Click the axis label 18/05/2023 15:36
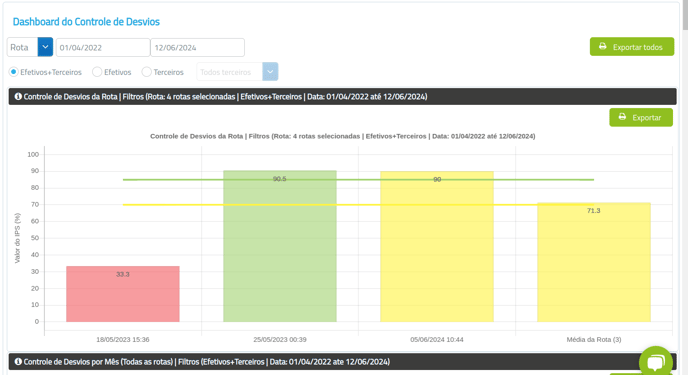This screenshot has width=688, height=375. (123, 339)
